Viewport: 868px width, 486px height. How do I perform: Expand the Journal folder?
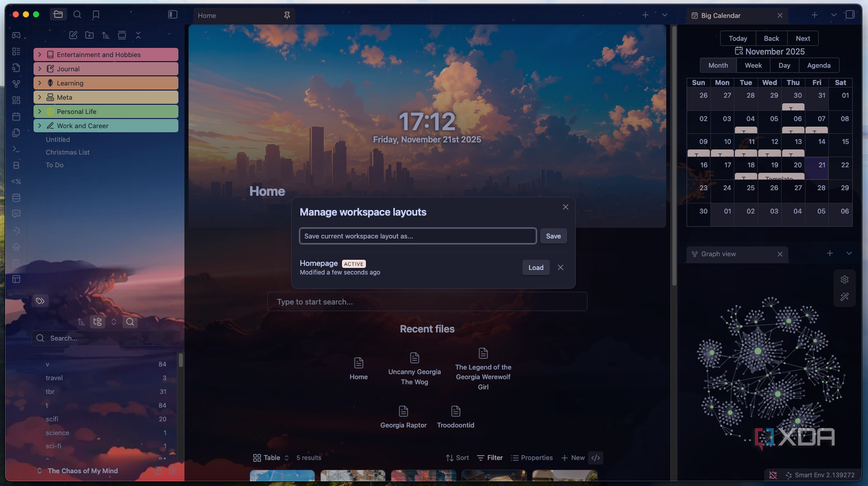(x=41, y=68)
